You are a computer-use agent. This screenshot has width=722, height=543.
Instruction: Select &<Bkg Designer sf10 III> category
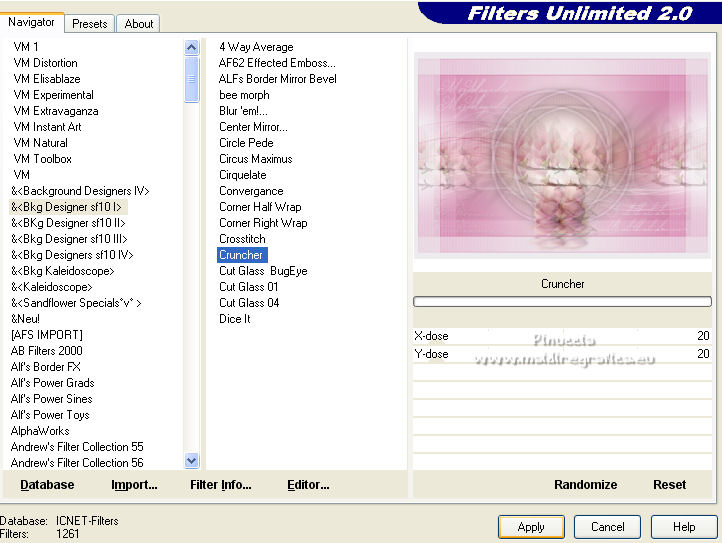coord(69,239)
